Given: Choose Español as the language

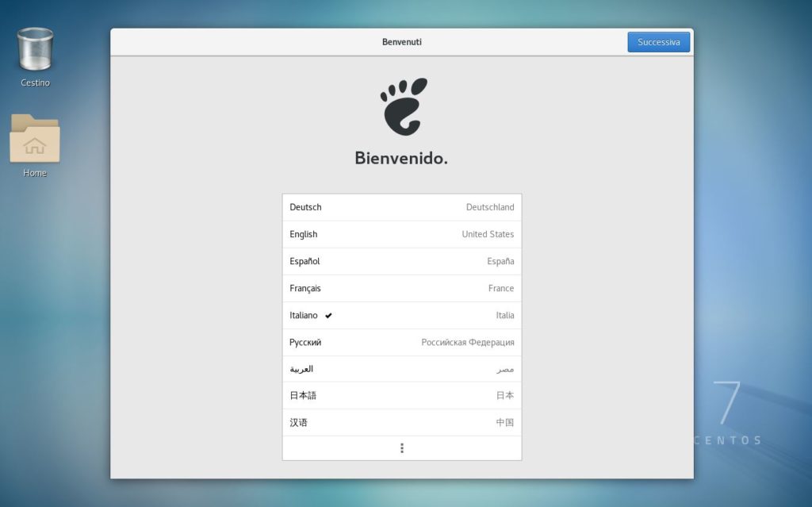Looking at the screenshot, I should (x=402, y=261).
